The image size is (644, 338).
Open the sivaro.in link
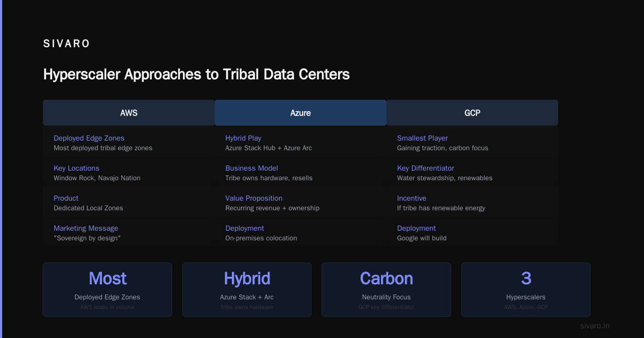pyautogui.click(x=595, y=326)
